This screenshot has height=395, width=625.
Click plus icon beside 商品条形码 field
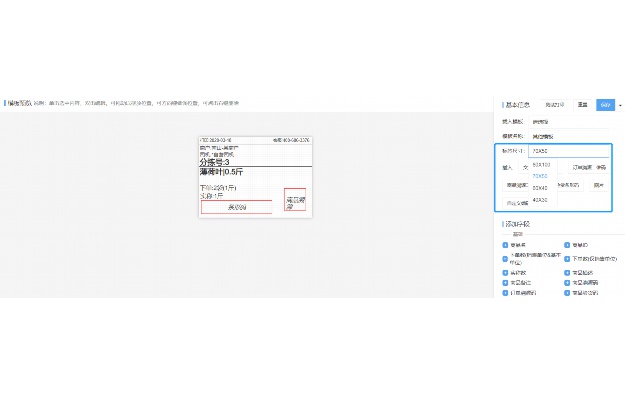[x=567, y=283]
